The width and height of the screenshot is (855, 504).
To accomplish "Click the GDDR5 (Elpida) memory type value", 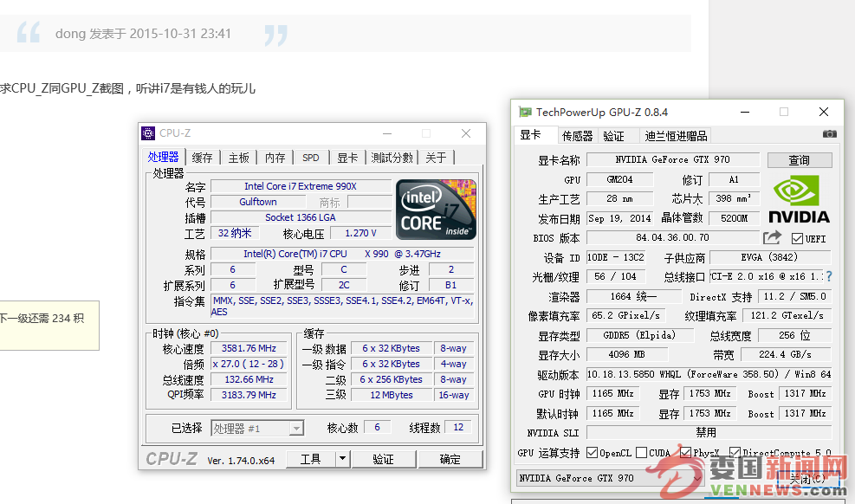I will click(639, 335).
